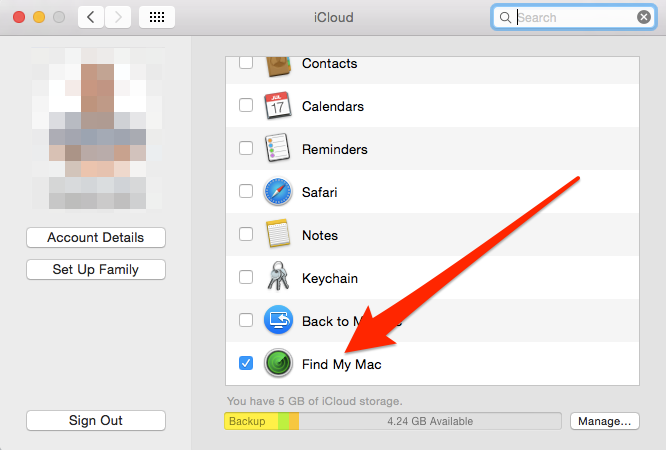666x450 pixels.
Task: Enable the Contacts checkbox
Action: click(x=246, y=63)
